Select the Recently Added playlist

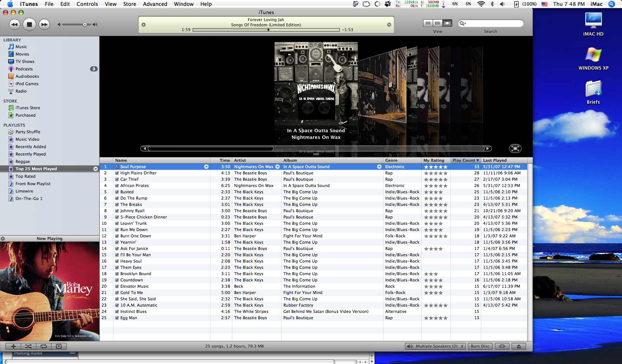pyautogui.click(x=31, y=147)
